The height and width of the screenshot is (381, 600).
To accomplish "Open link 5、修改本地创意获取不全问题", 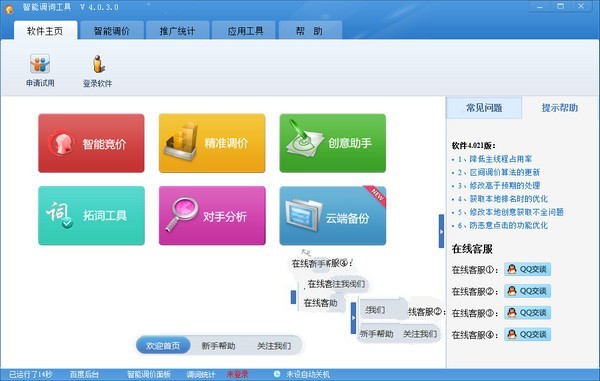I will coord(510,212).
